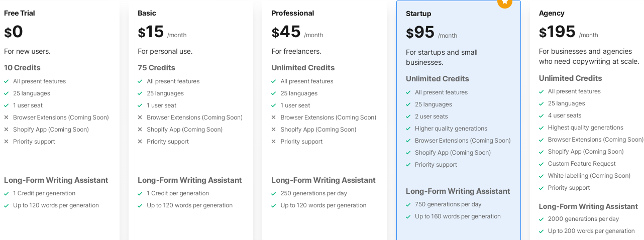Click the $95 per month Startup price
The image size is (644, 240).
click(x=432, y=33)
